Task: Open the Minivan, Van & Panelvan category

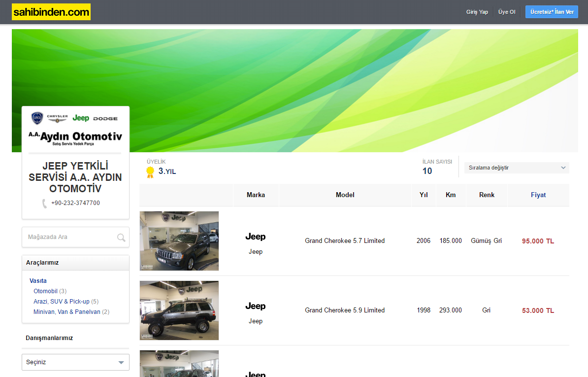Action: [67, 312]
